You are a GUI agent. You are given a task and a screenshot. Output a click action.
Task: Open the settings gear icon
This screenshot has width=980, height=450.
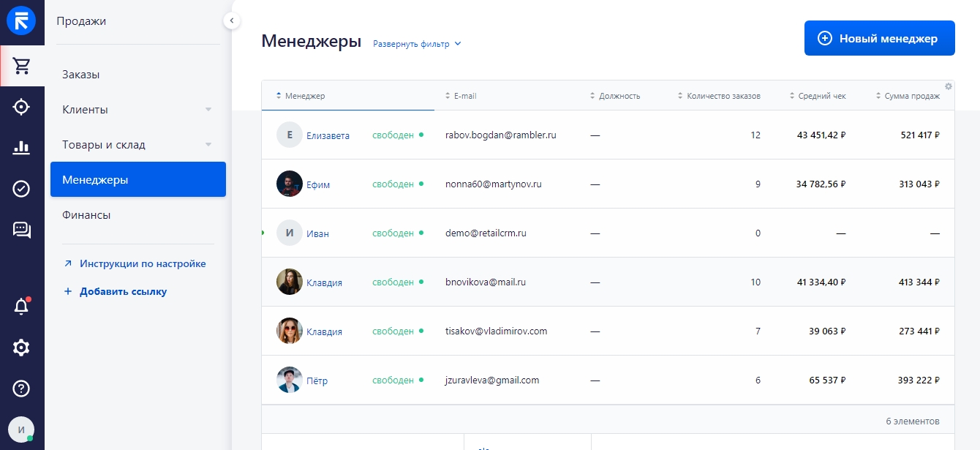[22, 348]
